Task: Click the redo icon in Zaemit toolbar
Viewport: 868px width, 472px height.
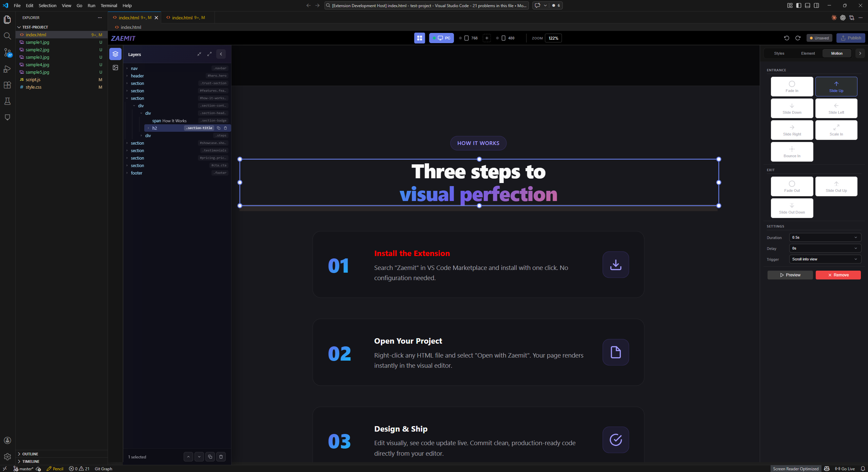Action: [x=798, y=38]
